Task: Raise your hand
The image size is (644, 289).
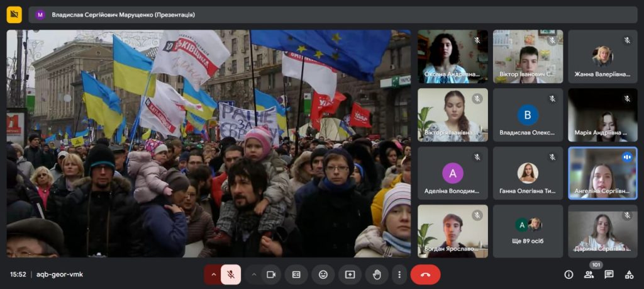Action: (x=377, y=275)
